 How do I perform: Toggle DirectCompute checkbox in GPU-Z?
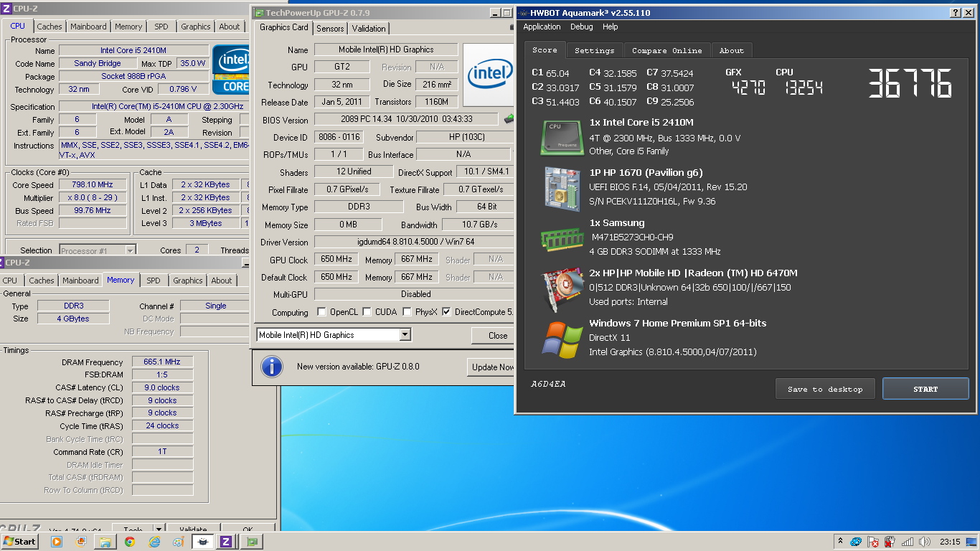coord(446,312)
